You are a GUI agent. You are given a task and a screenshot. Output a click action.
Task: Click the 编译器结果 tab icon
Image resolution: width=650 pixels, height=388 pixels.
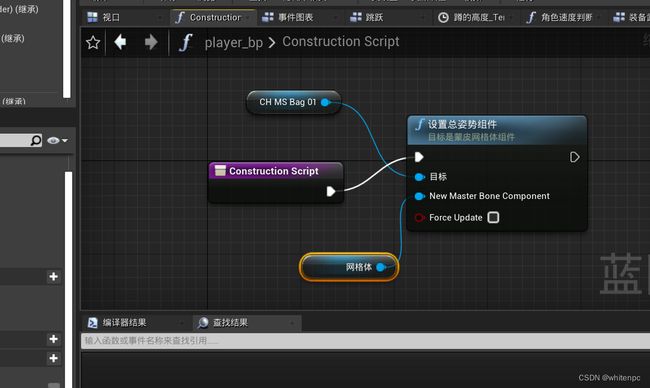click(93, 323)
